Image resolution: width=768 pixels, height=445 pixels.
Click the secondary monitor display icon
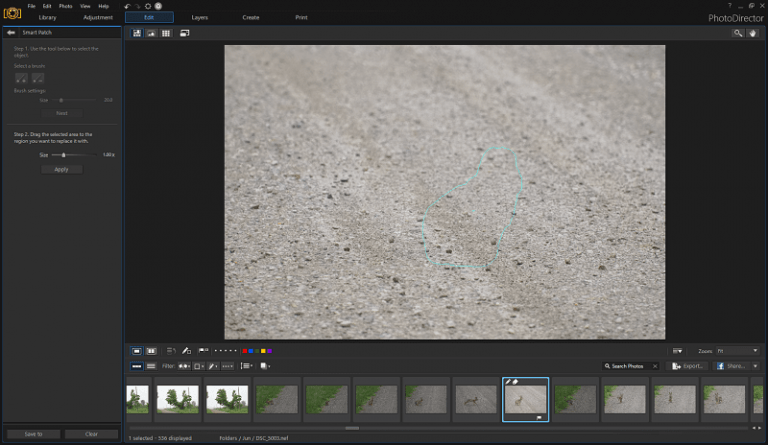pyautogui.click(x=184, y=33)
